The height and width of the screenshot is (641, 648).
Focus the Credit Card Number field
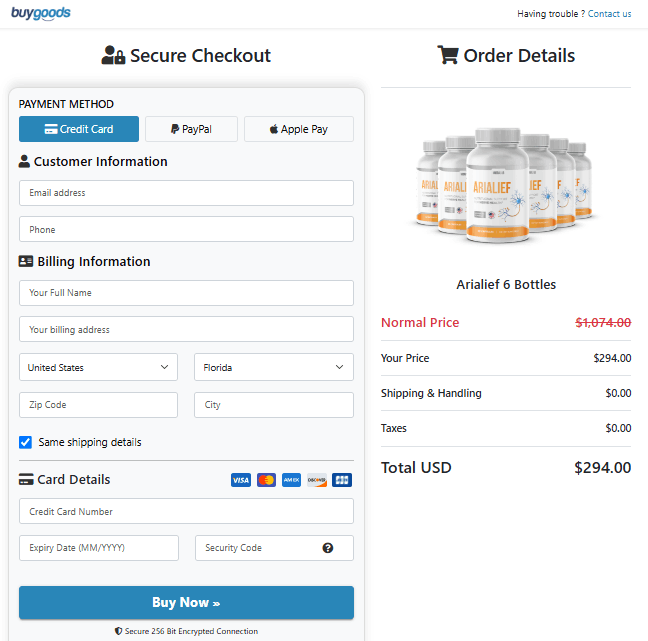pos(186,511)
